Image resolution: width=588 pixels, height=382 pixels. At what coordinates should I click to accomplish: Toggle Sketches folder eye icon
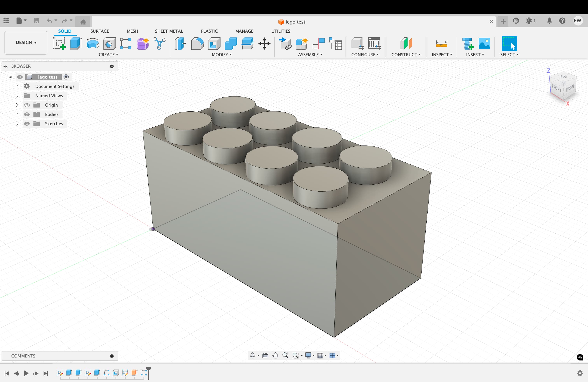[27, 124]
